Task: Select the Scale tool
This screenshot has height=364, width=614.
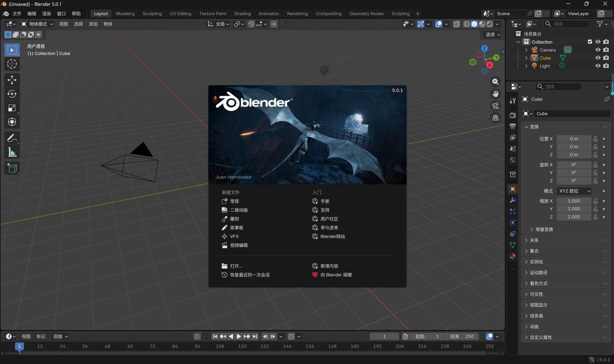Action: point(12,108)
